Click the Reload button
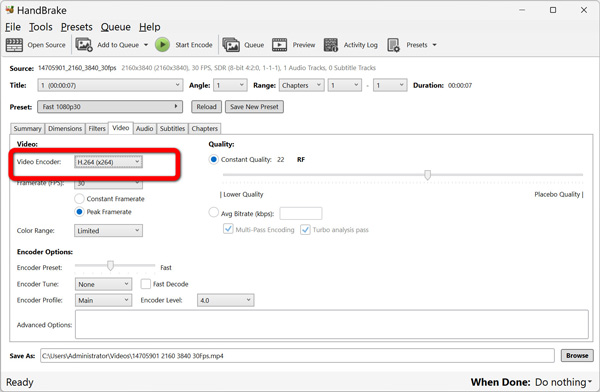 pyautogui.click(x=206, y=107)
